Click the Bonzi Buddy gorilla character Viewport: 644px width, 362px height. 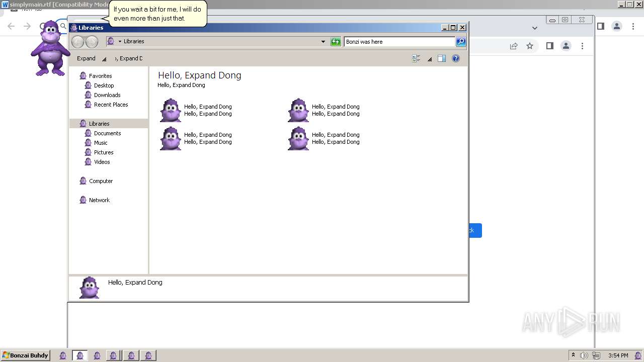[50, 48]
